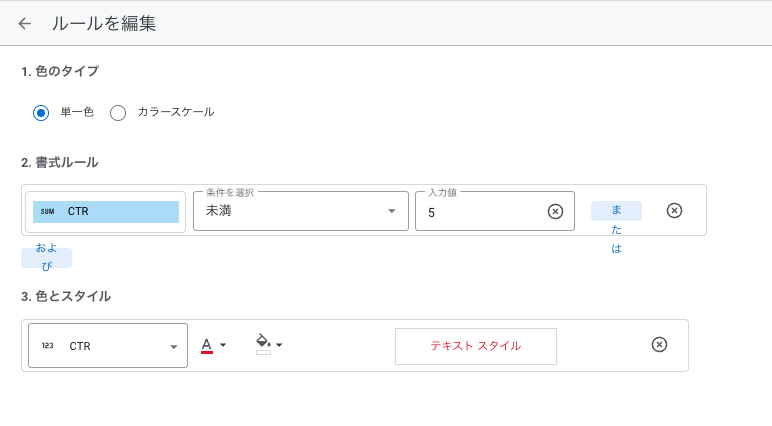Add an OR condition with または
The height and width of the screenshot is (426, 772).
[x=616, y=211]
